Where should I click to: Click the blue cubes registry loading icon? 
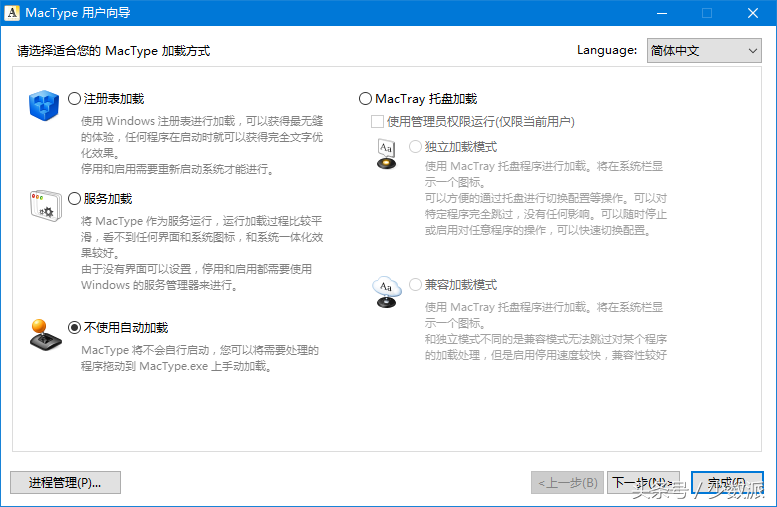point(45,106)
